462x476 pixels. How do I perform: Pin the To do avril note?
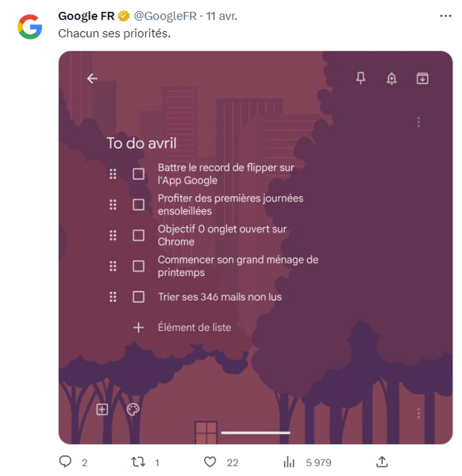(360, 79)
